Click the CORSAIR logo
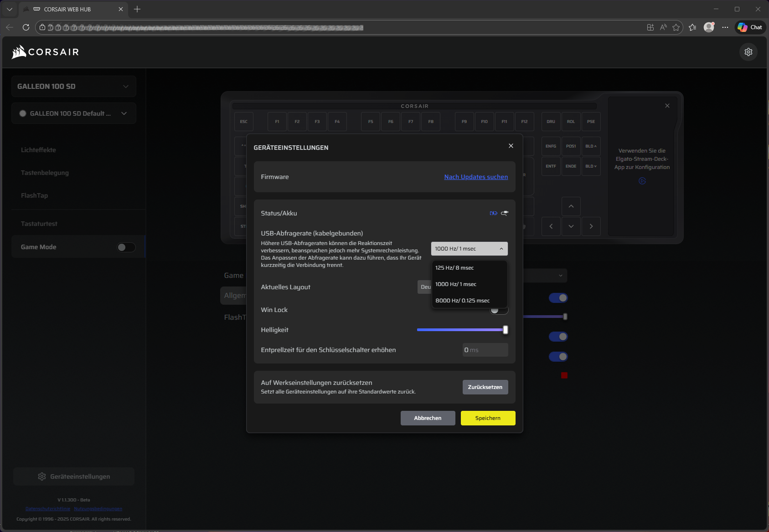769x532 pixels. click(46, 52)
